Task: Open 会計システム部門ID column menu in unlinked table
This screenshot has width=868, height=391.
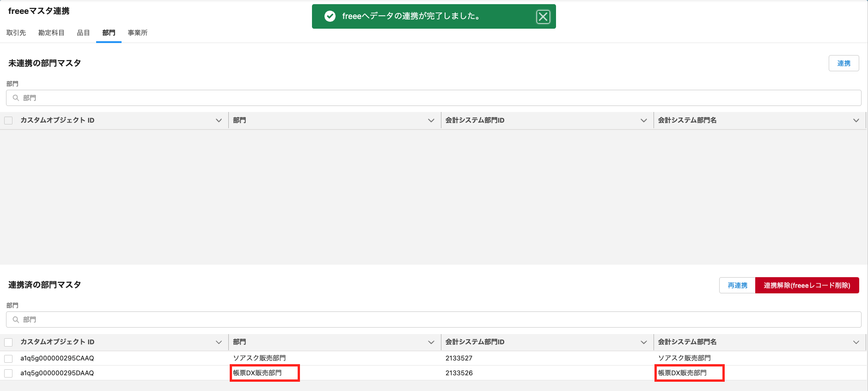Action: 643,120
